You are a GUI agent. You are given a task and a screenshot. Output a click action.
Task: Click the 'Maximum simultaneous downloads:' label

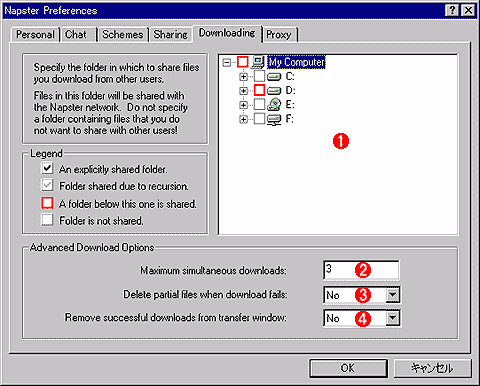[213, 270]
